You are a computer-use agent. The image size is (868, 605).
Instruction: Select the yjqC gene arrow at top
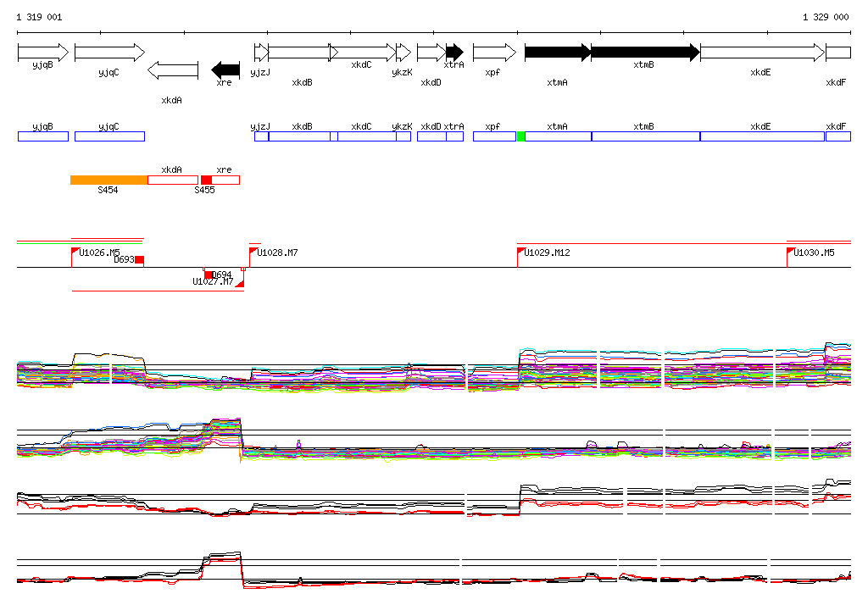pos(110,53)
